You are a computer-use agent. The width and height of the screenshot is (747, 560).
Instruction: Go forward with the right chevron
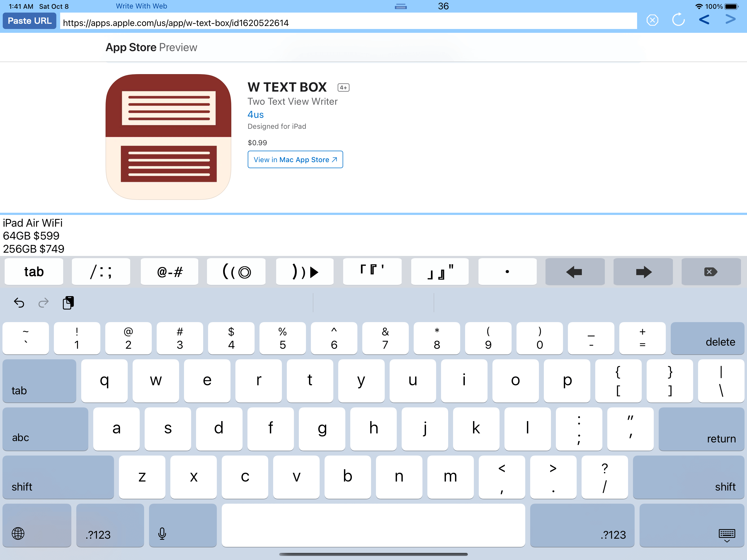(x=730, y=19)
